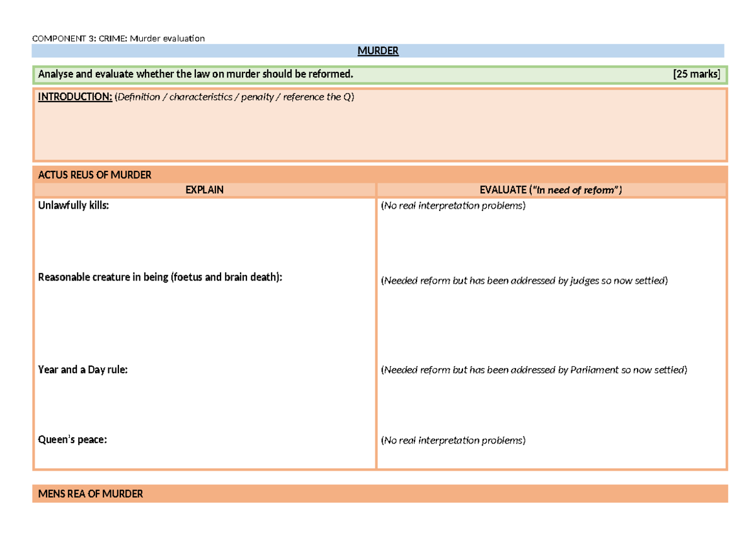Click first 'No real interpretation problems' note

point(453,206)
